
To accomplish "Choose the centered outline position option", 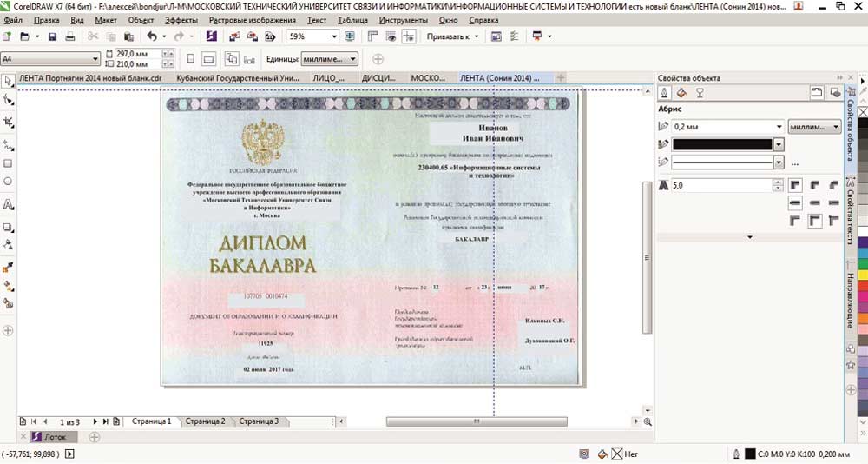I will 814,221.
